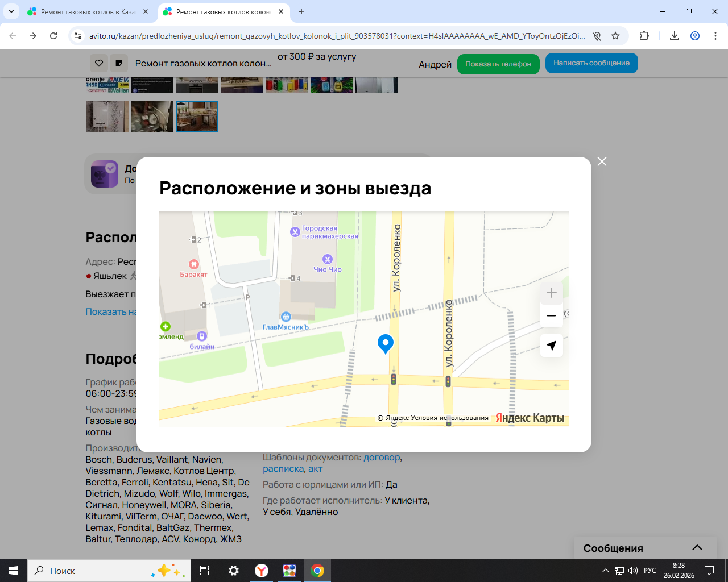This screenshot has height=582, width=728.
Task: Open the tab search dropdown arrow
Action: click(x=11, y=11)
